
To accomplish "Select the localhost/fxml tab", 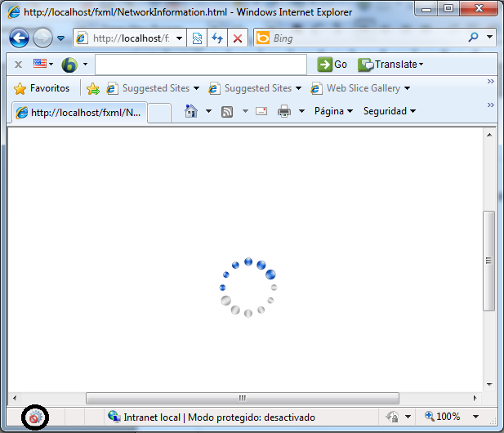I will (80, 113).
